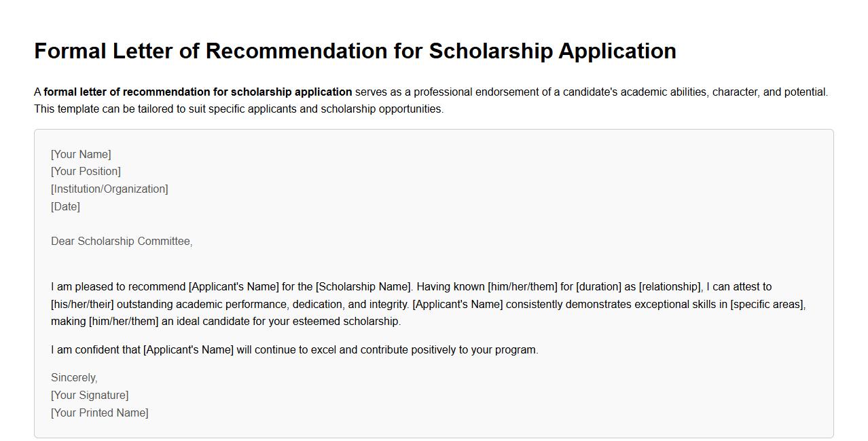Image resolution: width=868 pixels, height=441 pixels.
Task: Click the [Your Name] placeholder line
Action: coord(81,155)
